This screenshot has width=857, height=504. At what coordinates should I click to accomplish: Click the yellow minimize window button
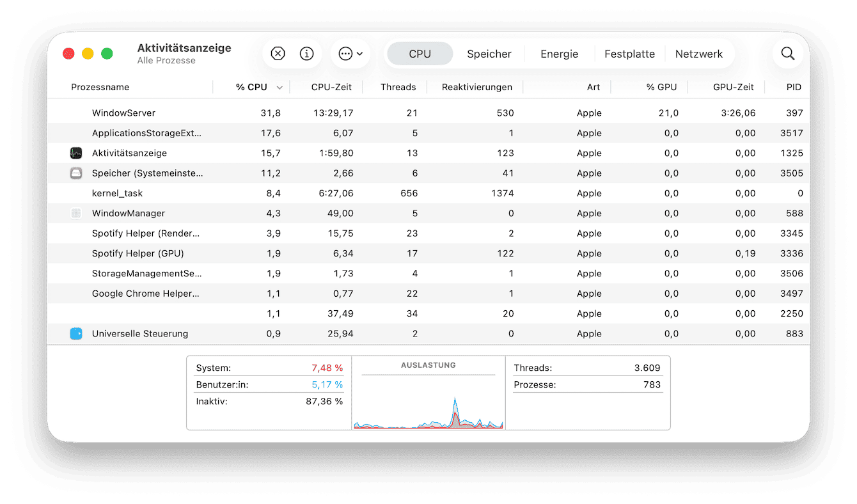click(x=88, y=54)
